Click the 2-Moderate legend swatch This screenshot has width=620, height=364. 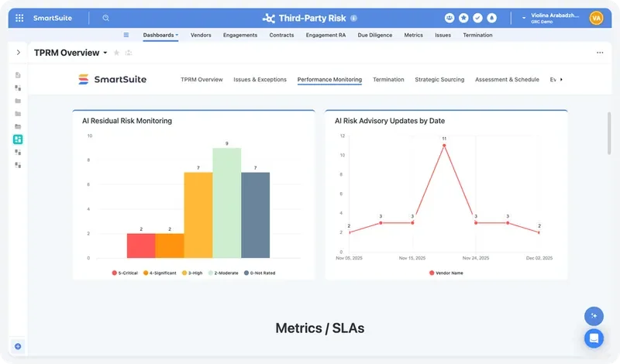(x=211, y=273)
